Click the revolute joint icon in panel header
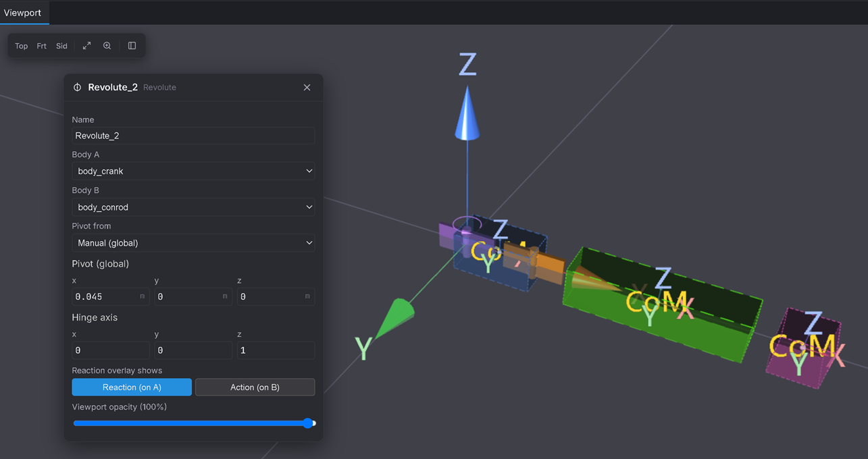The width and height of the screenshot is (868, 459). click(77, 88)
